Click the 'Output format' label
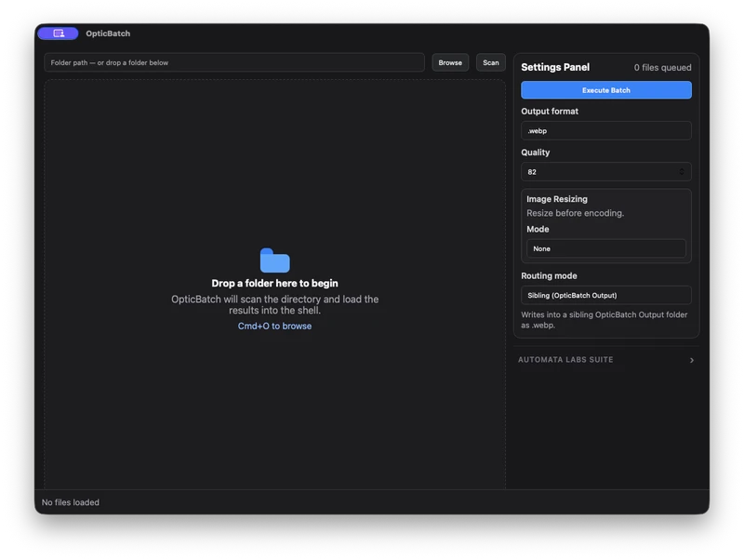Image resolution: width=744 pixels, height=560 pixels. 550,111
